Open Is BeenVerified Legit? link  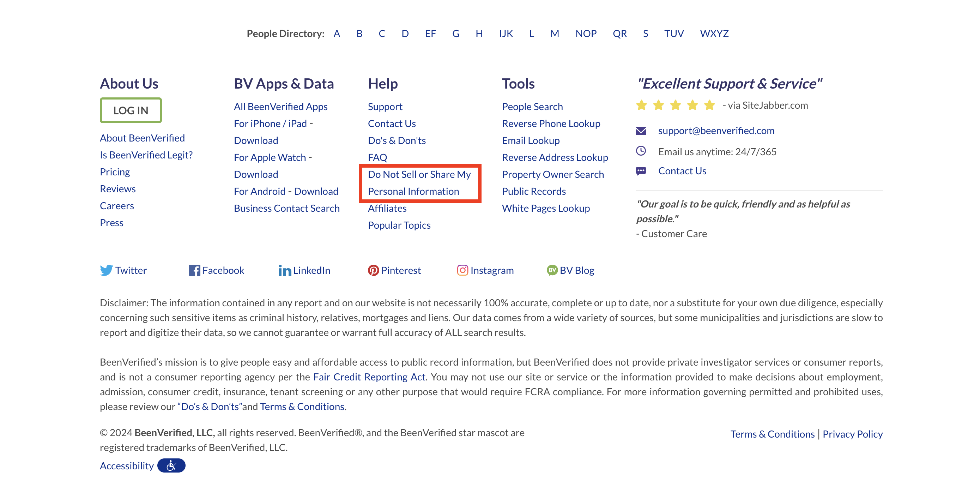click(146, 155)
